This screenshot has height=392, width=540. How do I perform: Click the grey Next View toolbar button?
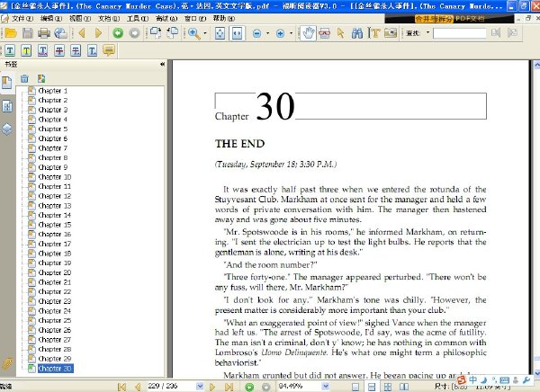coord(134,33)
